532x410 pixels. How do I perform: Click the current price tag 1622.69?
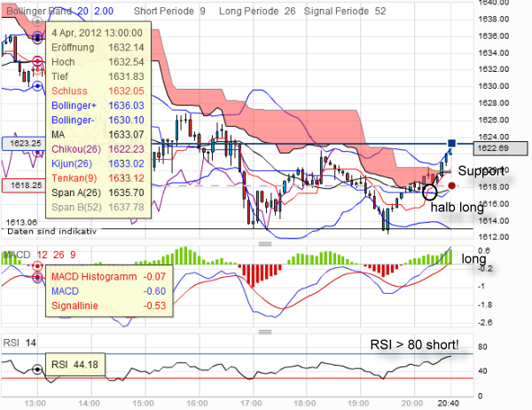500,148
